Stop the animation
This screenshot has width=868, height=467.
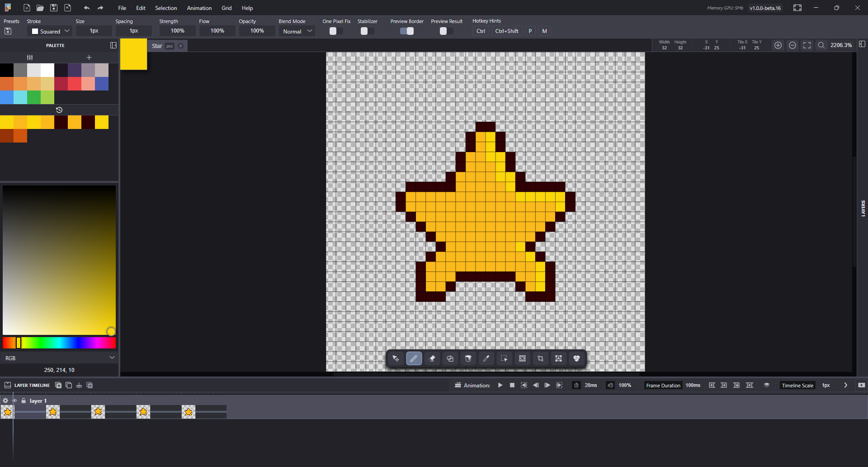point(512,385)
